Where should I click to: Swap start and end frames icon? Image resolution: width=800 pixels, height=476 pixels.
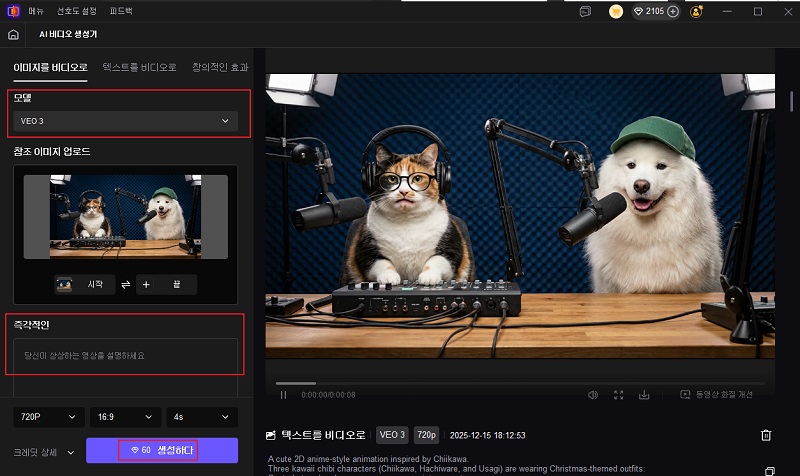click(x=126, y=285)
